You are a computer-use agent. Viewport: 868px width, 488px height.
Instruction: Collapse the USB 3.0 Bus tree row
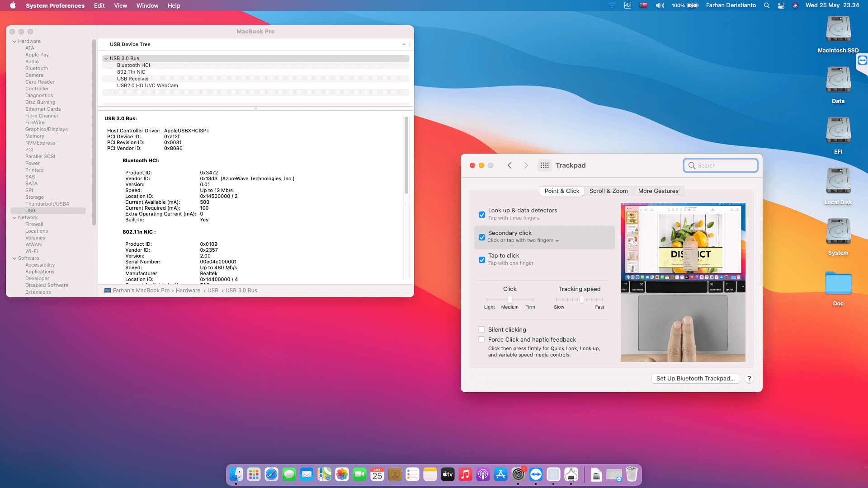(x=106, y=58)
